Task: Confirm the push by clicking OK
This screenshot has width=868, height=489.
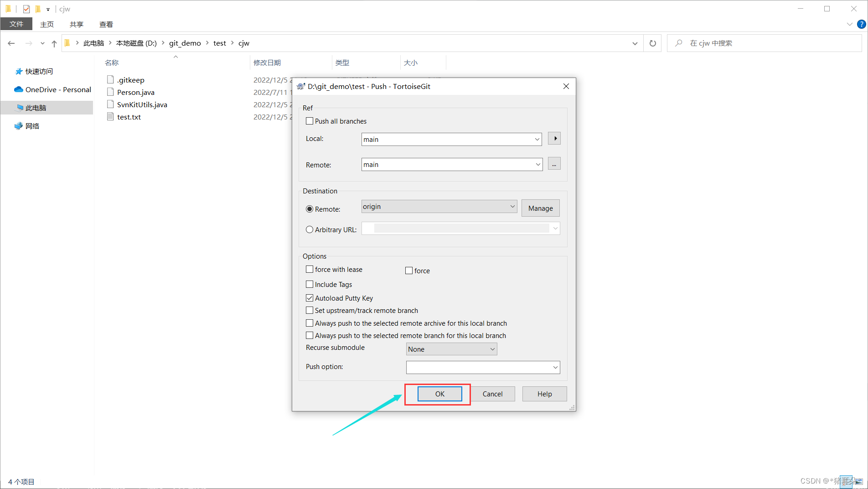Action: 439,394
